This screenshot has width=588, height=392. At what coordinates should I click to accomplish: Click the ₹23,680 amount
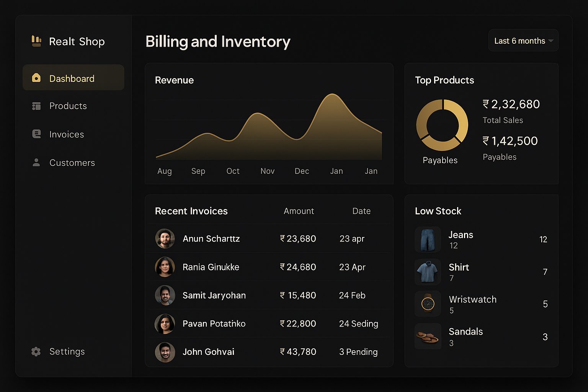coord(298,238)
